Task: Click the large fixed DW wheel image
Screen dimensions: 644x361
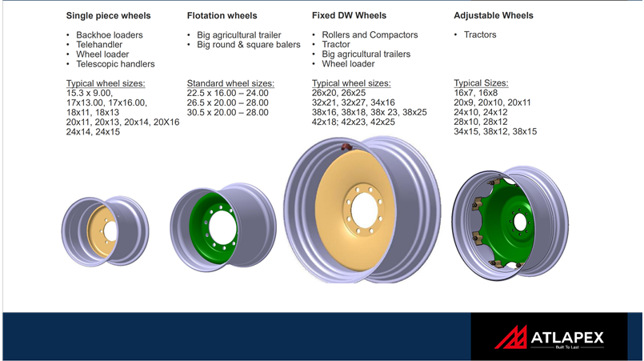Action: coord(362,209)
